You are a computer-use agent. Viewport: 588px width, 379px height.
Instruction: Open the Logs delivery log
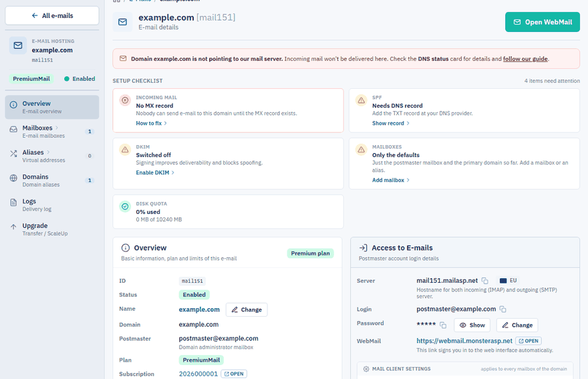coord(51,205)
